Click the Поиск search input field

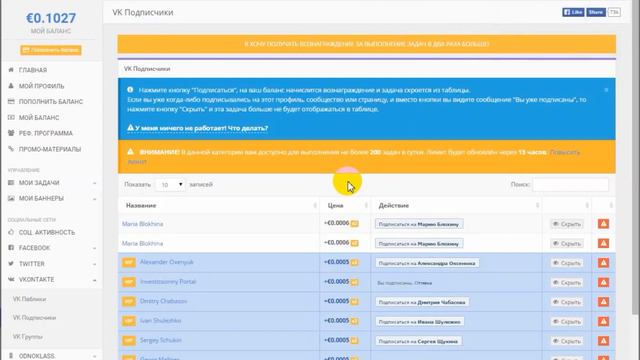[570, 184]
